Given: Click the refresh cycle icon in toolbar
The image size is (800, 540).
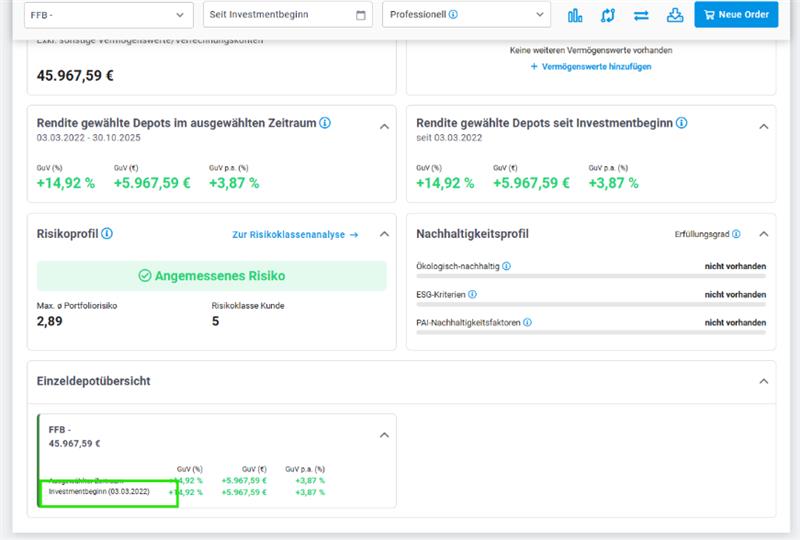Looking at the screenshot, I should pos(607,15).
